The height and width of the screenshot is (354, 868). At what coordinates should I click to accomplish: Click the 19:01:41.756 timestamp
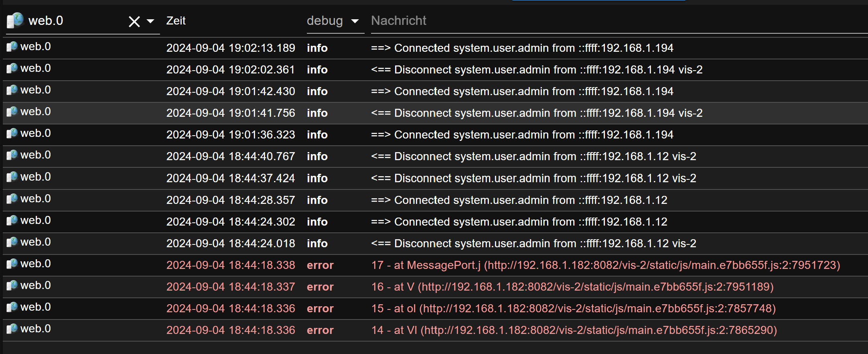tap(231, 113)
